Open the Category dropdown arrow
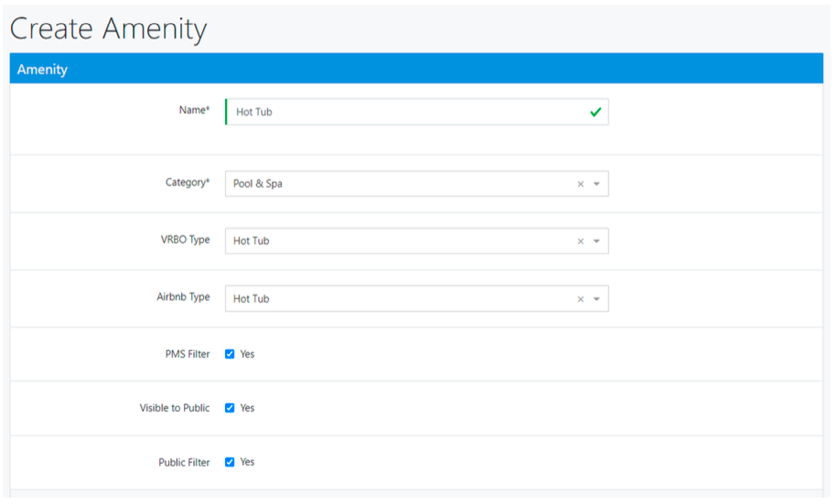 tap(596, 184)
